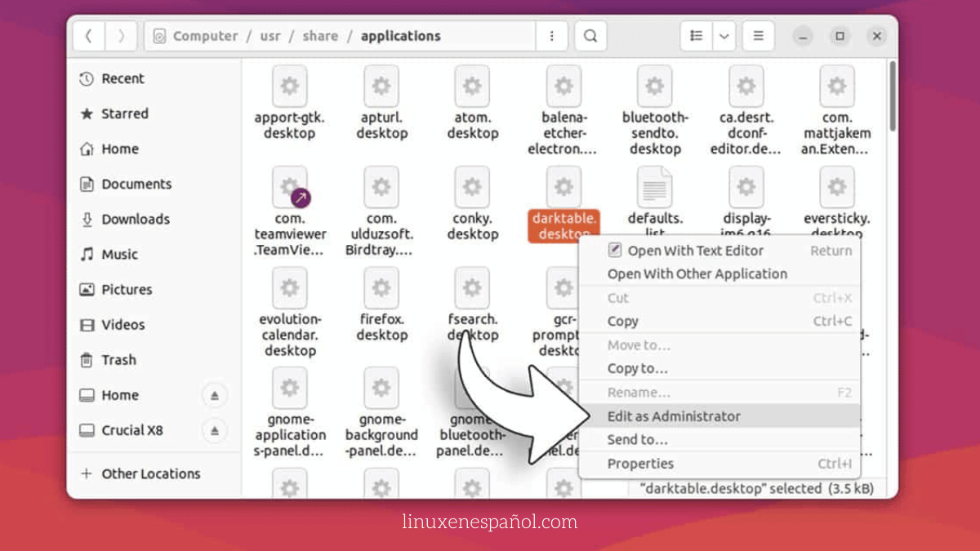Open view options dropdown arrow
This screenshot has width=980, height=551.
pyautogui.click(x=724, y=36)
